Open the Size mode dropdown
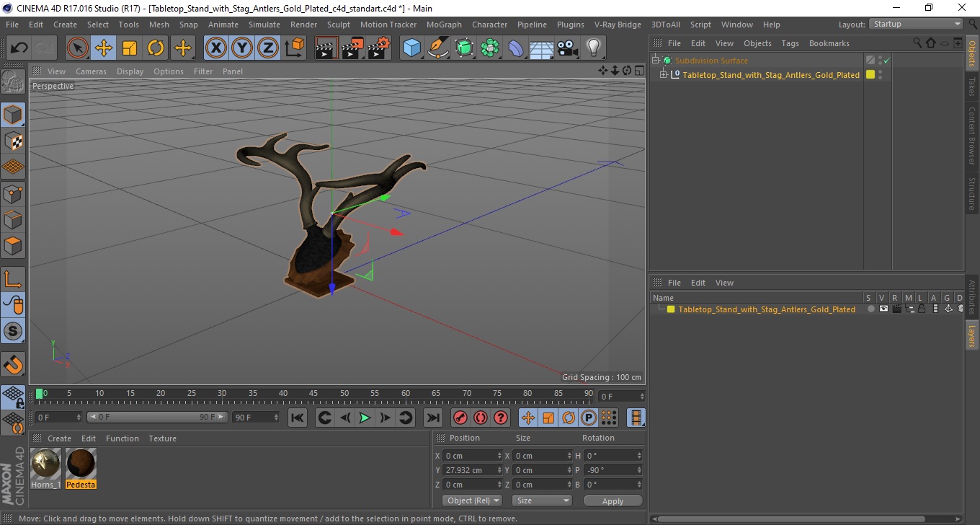 click(542, 500)
